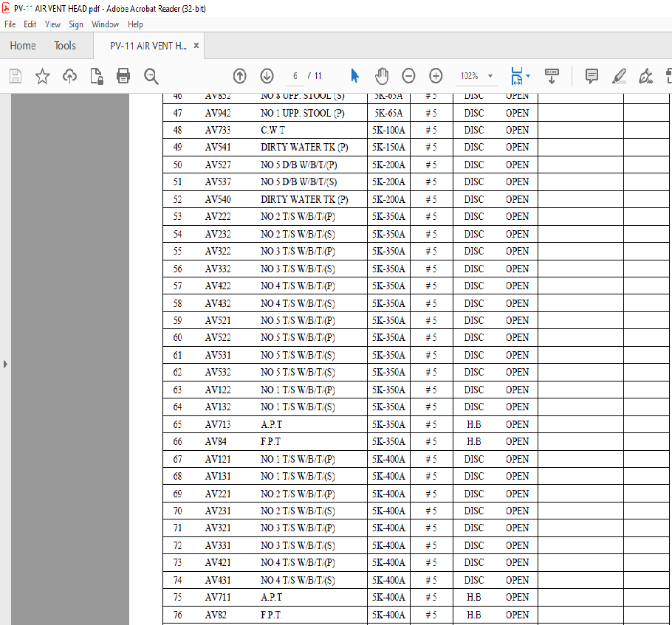Zoom out with the minus button
The image size is (672, 625).
point(408,76)
